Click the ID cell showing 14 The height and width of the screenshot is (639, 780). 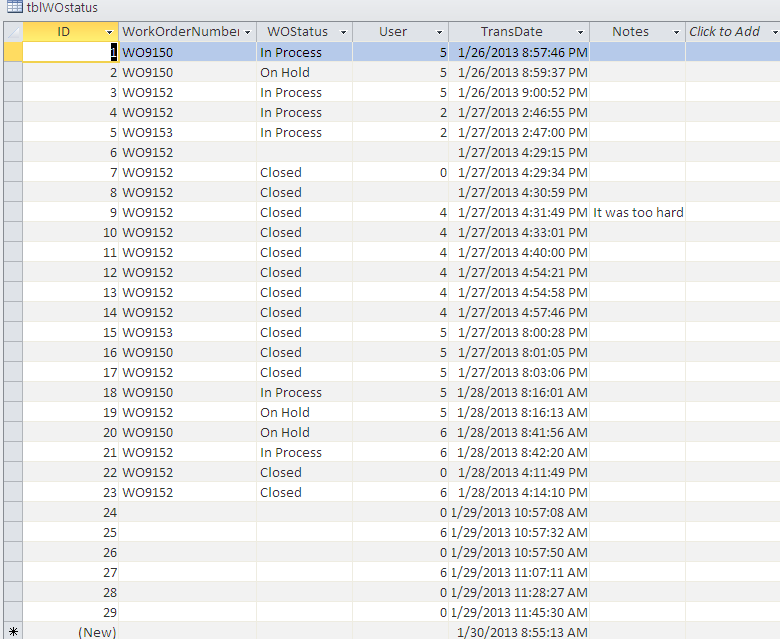tap(71, 312)
